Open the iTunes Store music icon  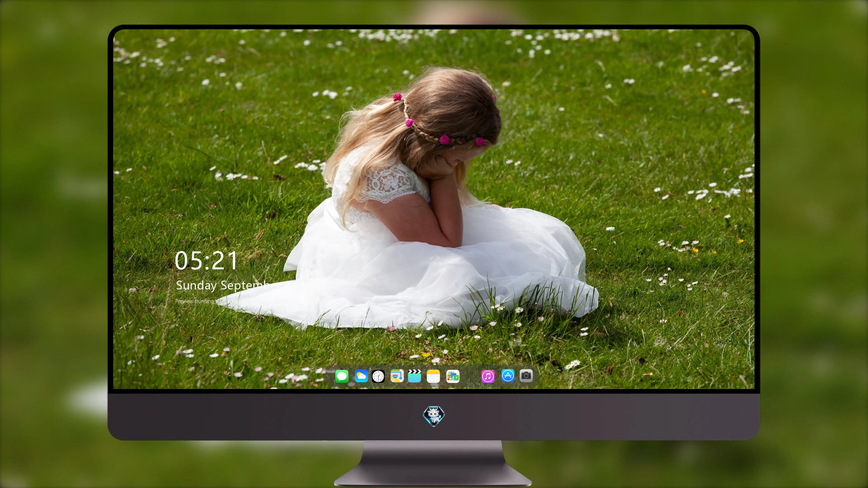click(488, 376)
